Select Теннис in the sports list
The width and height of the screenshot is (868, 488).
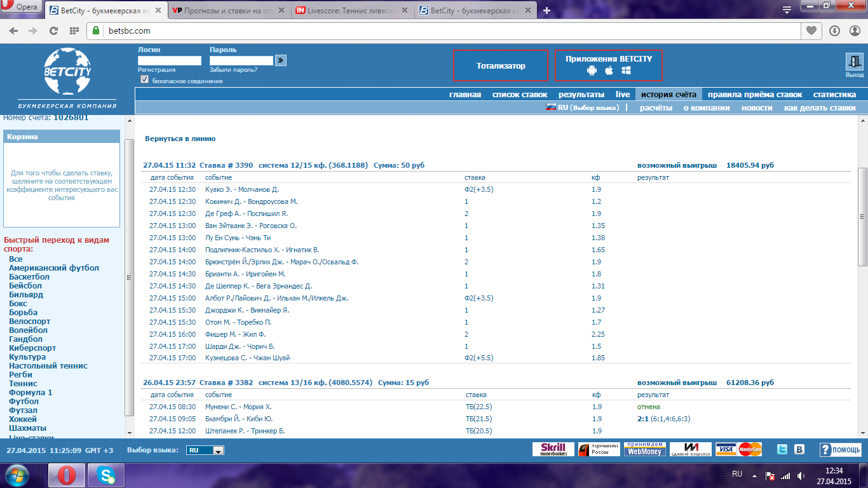tap(23, 384)
